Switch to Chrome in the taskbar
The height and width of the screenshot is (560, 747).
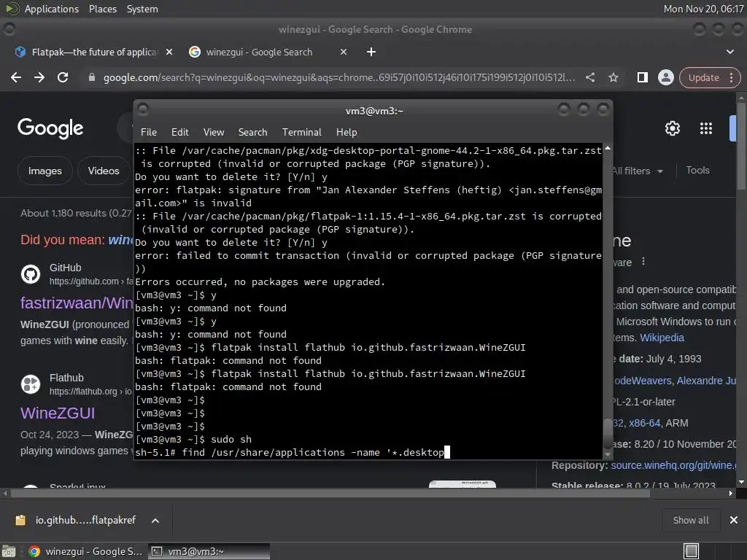[85, 551]
